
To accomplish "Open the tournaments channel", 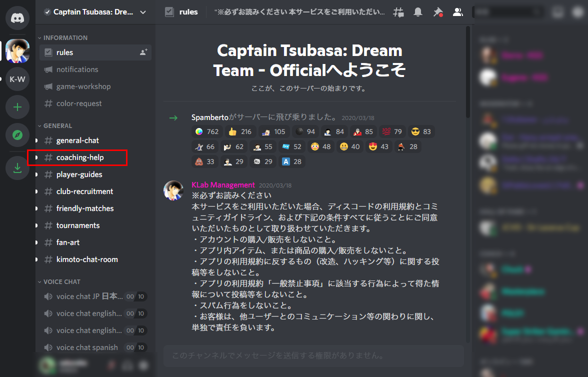I will [x=95, y=225].
